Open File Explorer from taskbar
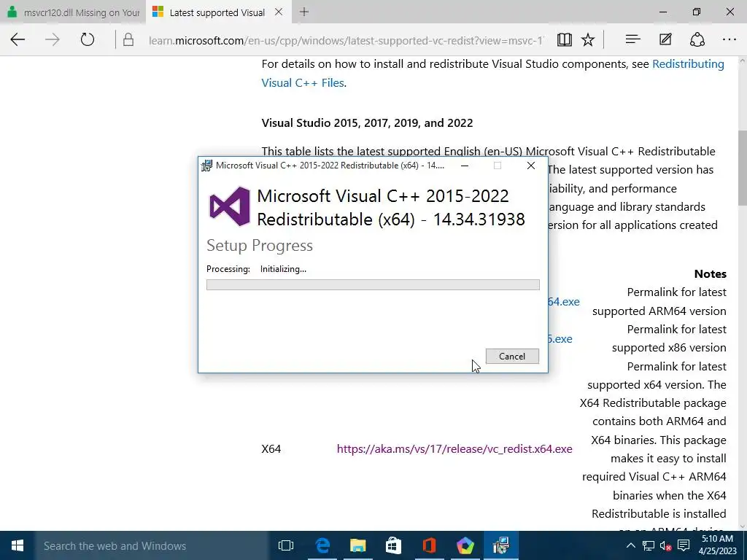Viewport: 747px width, 560px height. click(x=357, y=545)
